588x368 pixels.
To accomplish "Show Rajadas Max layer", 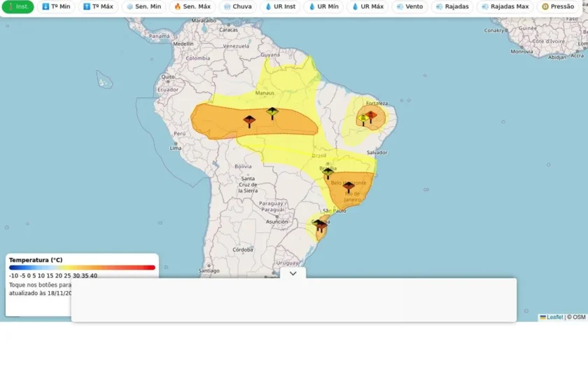I will click(x=505, y=6).
